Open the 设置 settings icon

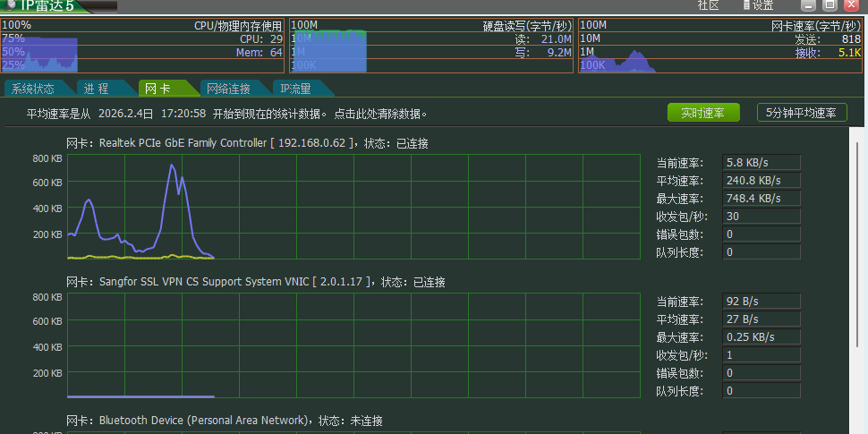pos(758,5)
